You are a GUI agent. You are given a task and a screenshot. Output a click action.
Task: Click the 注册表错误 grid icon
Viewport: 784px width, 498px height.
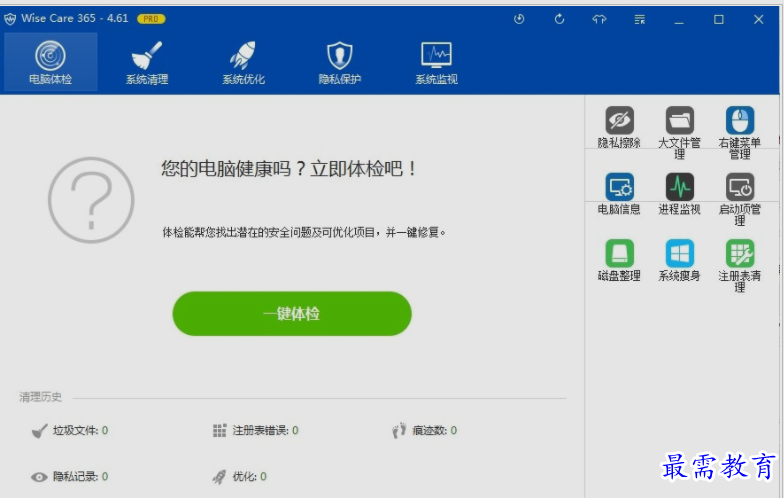220,430
